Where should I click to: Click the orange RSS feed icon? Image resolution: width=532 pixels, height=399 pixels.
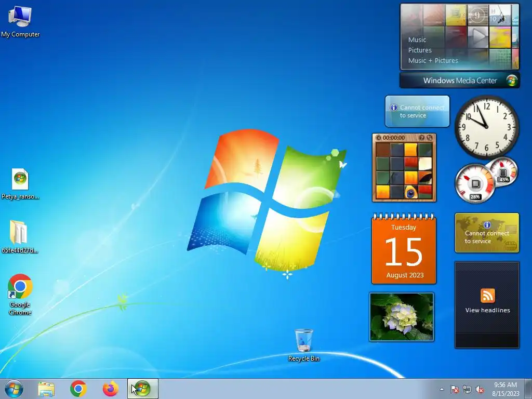pyautogui.click(x=487, y=296)
